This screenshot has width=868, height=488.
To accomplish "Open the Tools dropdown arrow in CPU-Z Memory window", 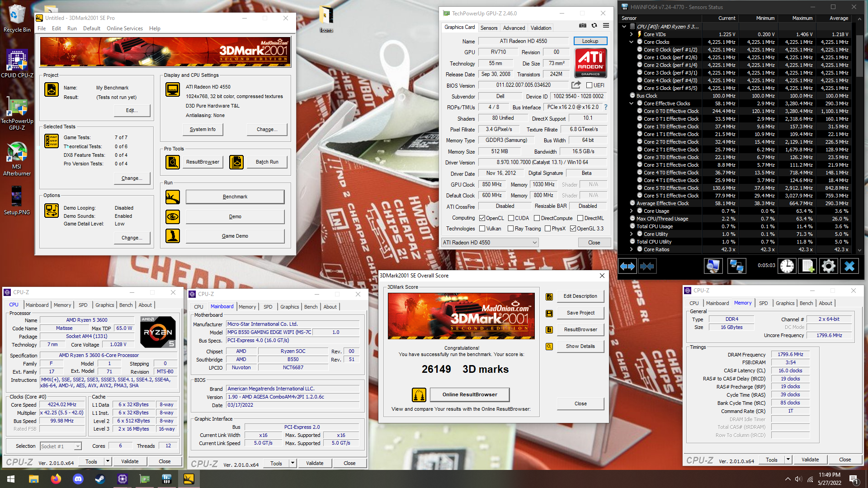I will point(788,460).
